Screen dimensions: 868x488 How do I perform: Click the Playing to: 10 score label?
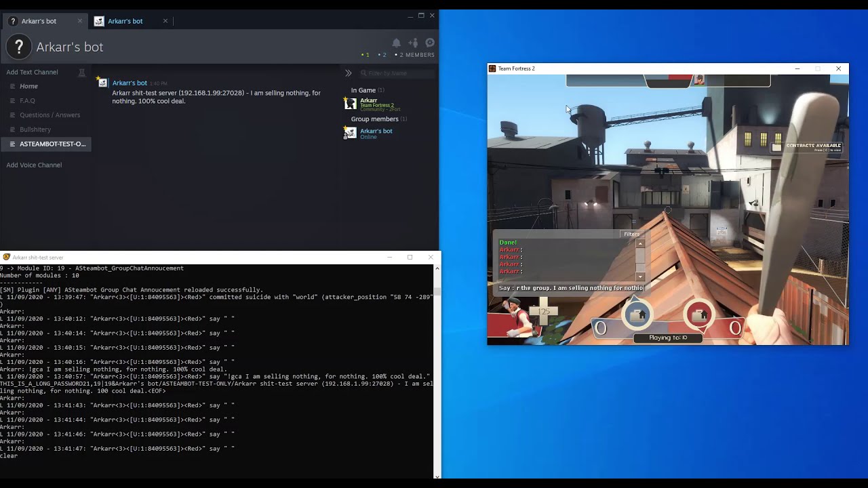[x=668, y=338]
